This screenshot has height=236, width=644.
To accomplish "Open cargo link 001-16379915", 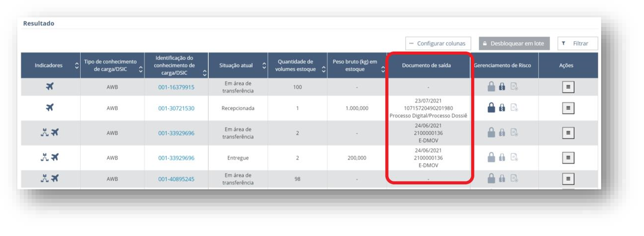I will pyautogui.click(x=176, y=87).
